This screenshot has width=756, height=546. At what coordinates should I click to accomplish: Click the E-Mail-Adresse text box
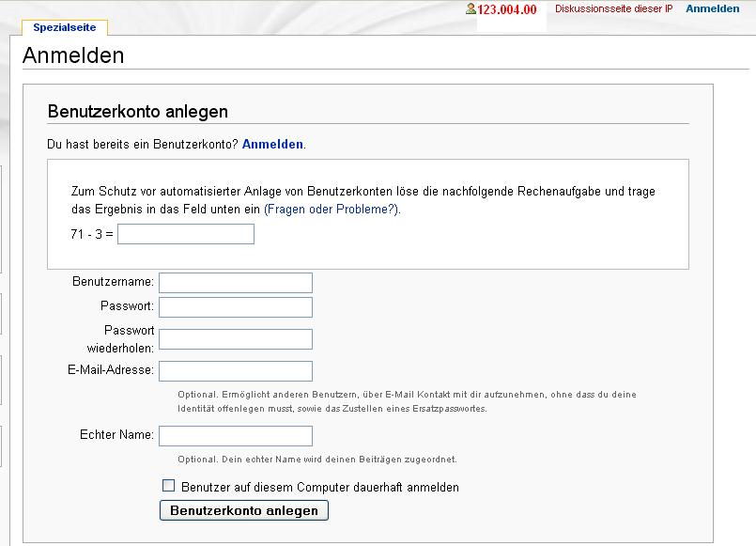[236, 371]
